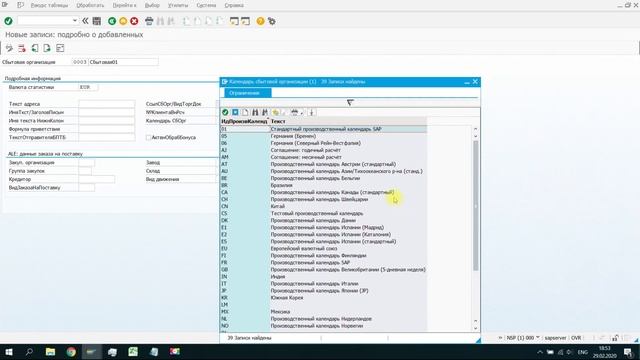
Task: Click the last application toolbar icon
Action: tap(60, 48)
